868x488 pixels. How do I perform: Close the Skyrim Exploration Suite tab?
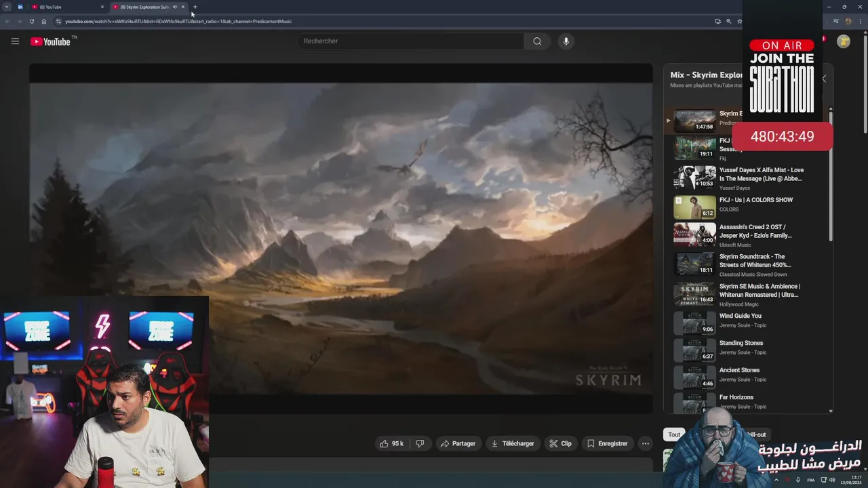[x=182, y=7]
